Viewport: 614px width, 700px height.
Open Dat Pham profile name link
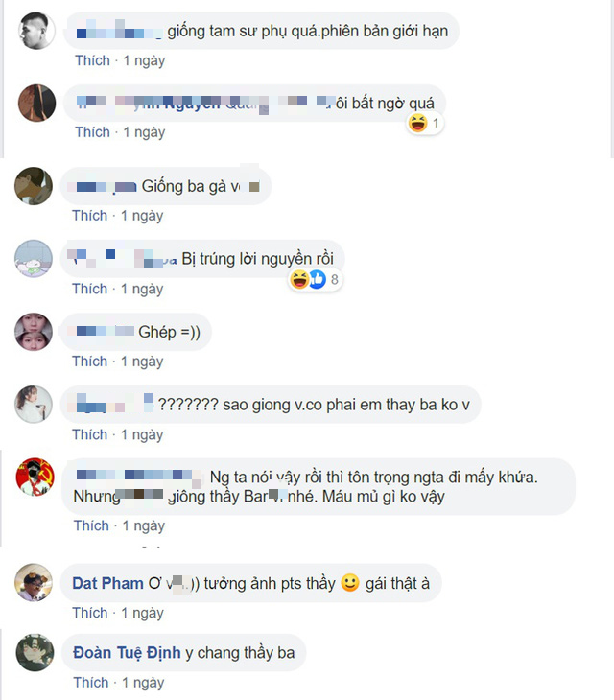(107, 583)
